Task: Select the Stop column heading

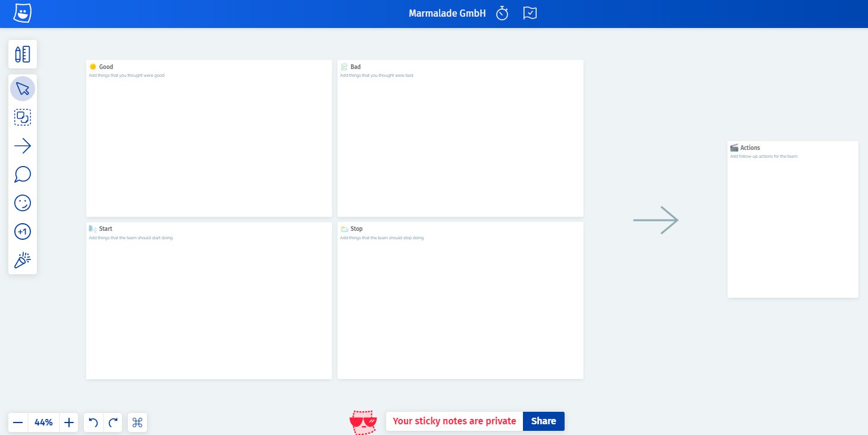Action: tap(356, 229)
